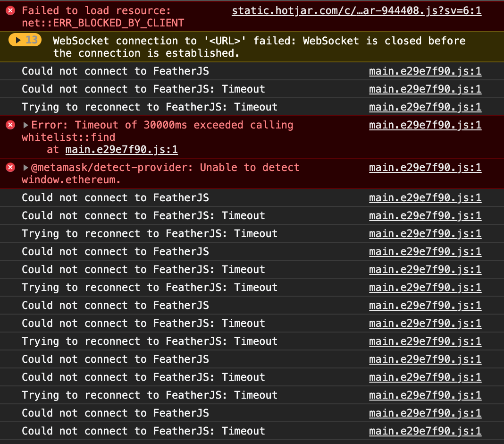The image size is (504, 444).
Task: Click the error icon on 'Error: Timeout of 30000ms' row
Action: click(x=10, y=125)
